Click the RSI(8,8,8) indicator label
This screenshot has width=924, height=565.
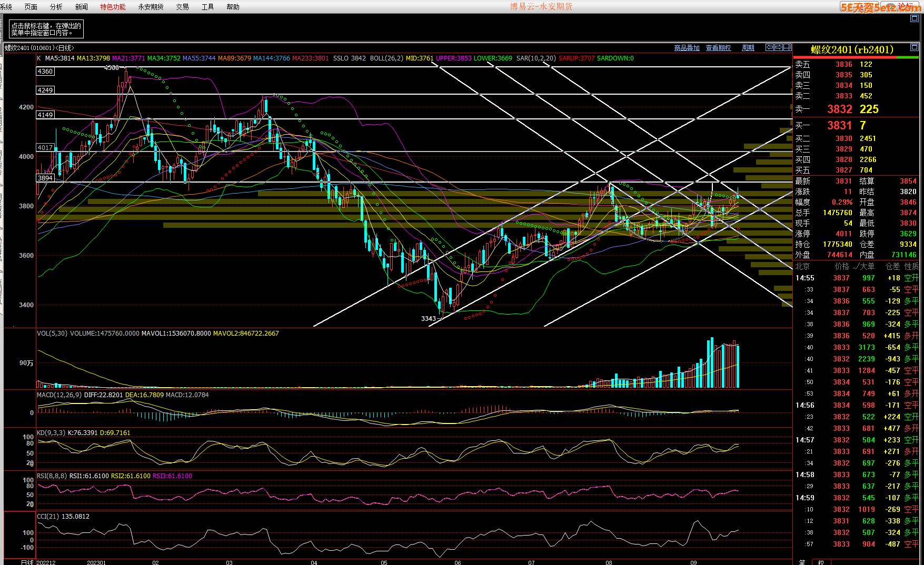point(52,476)
